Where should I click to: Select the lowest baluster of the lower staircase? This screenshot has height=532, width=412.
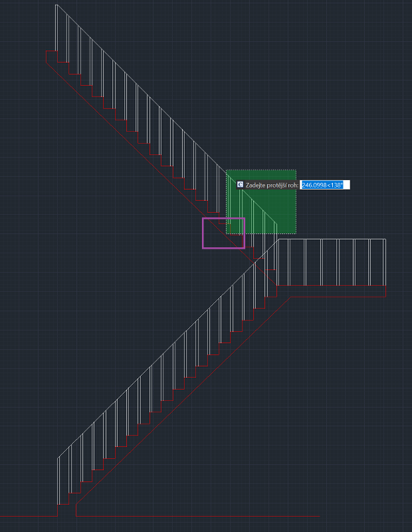click(58, 481)
